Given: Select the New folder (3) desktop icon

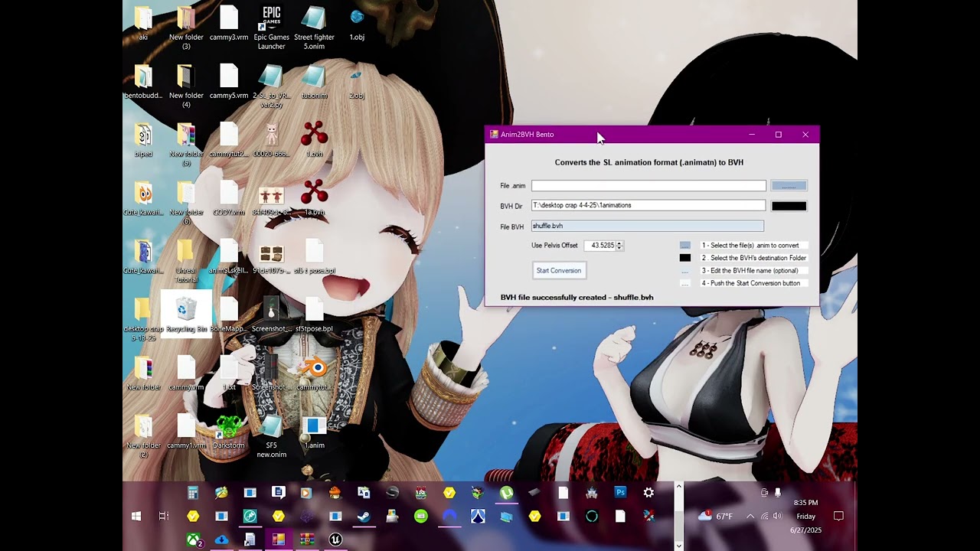Looking at the screenshot, I should click(186, 27).
